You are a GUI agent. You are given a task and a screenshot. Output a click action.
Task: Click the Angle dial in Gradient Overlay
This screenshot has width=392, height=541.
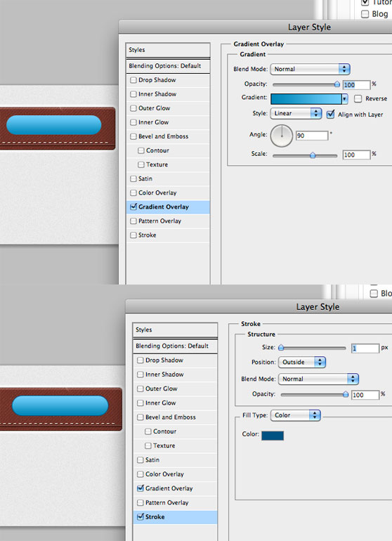[x=282, y=136]
